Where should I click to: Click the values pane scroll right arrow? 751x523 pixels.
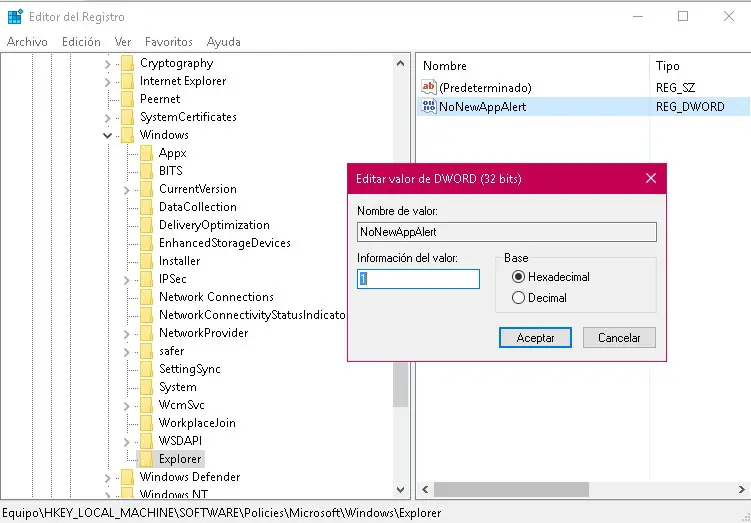pyautogui.click(x=741, y=489)
